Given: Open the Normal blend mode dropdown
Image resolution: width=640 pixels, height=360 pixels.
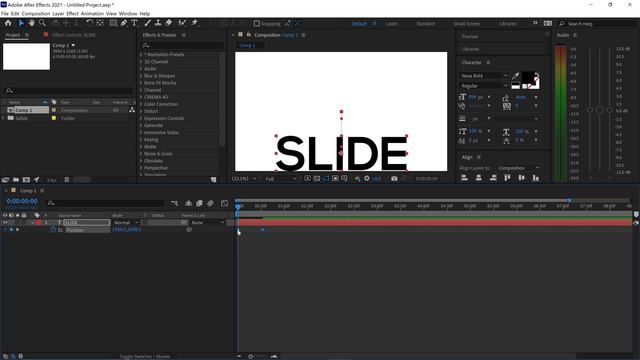Looking at the screenshot, I should click(x=126, y=222).
